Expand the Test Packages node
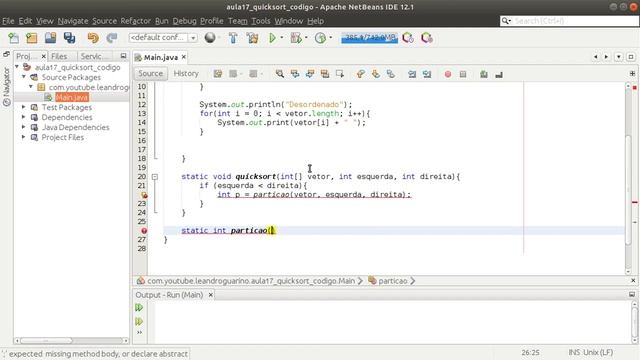This screenshot has height=360, width=640. click(x=24, y=107)
